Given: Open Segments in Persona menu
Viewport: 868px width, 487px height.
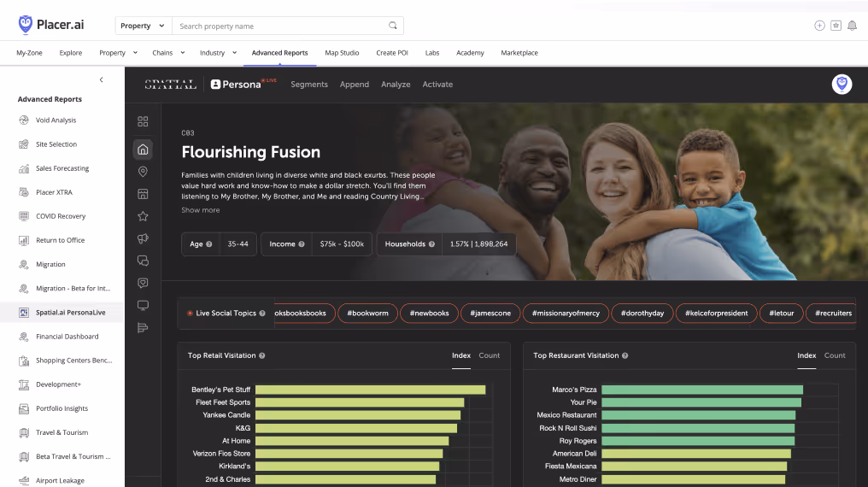Looking at the screenshot, I should tap(309, 84).
